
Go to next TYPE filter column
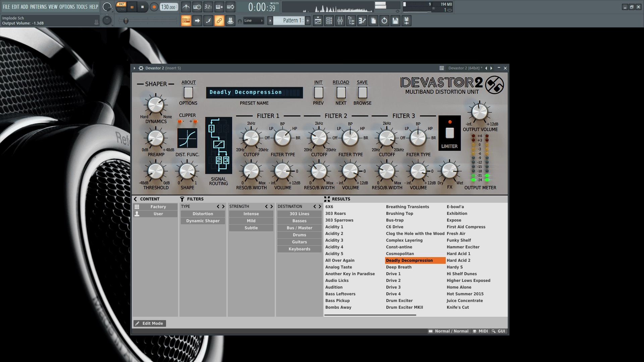coord(223,206)
